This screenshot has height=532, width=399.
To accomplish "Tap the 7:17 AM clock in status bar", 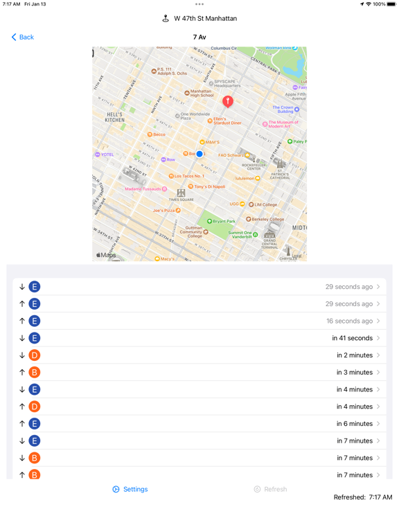I will coord(12,4).
